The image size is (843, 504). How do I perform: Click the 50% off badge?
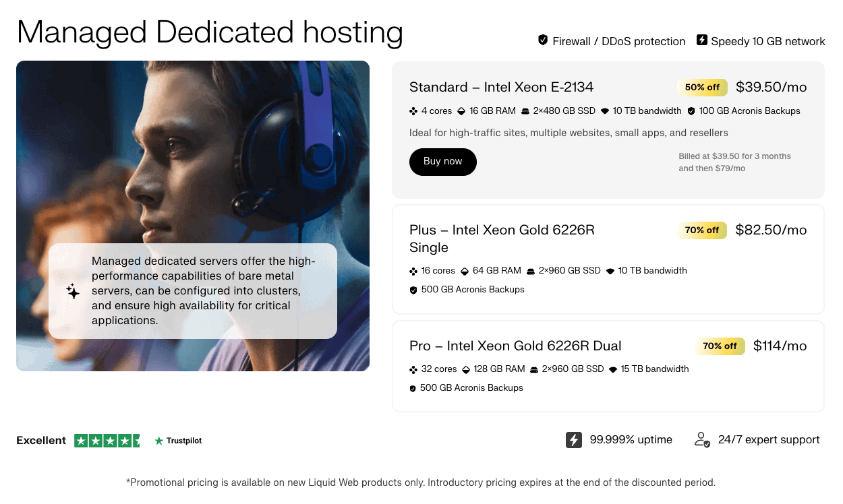tap(702, 87)
